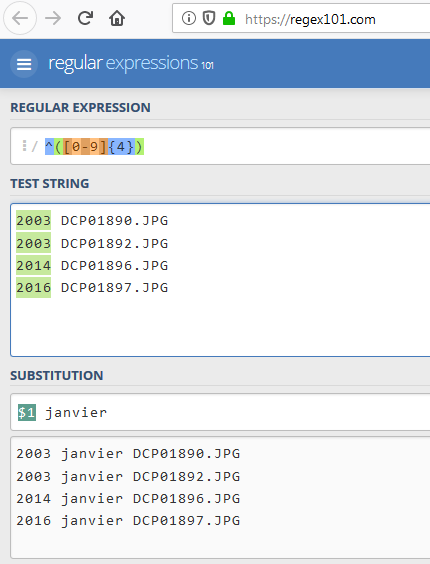Click the substitution field containing $1 janvier
This screenshot has width=430, height=564.
(220, 412)
